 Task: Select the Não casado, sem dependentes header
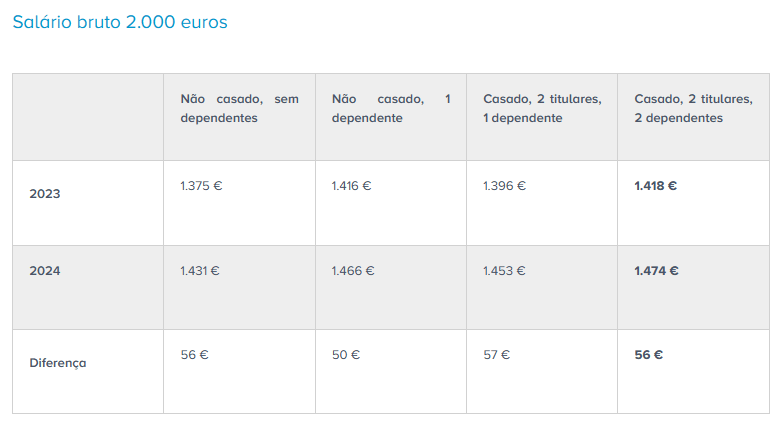point(239,108)
